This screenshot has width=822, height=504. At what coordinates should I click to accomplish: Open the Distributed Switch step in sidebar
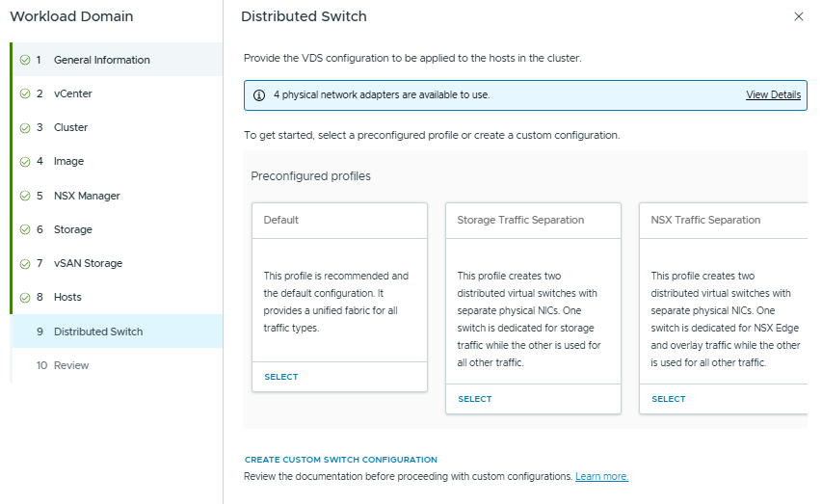tap(97, 332)
